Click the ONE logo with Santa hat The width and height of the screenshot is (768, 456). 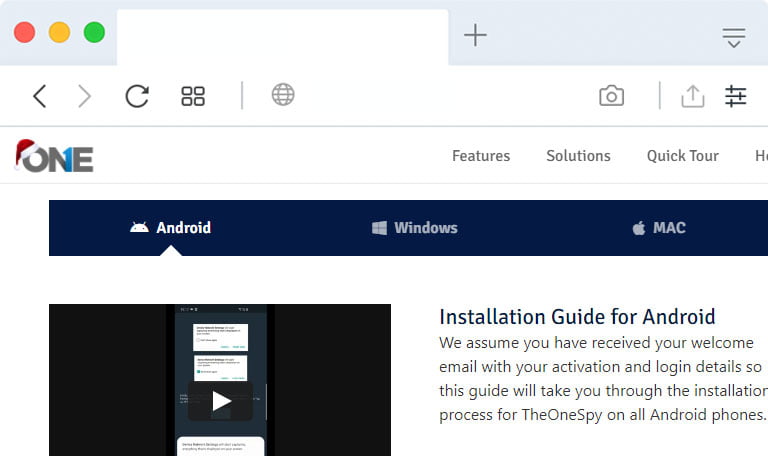[54, 156]
